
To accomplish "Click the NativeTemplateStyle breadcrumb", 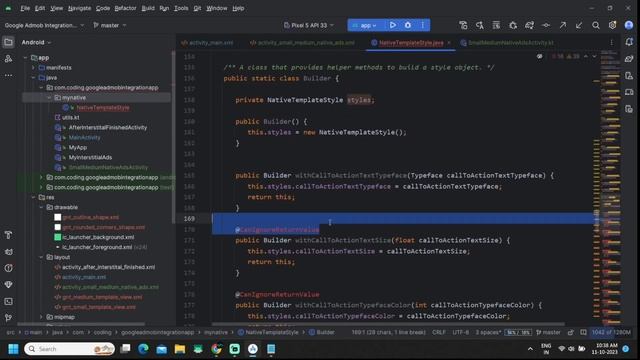I will (x=268, y=332).
